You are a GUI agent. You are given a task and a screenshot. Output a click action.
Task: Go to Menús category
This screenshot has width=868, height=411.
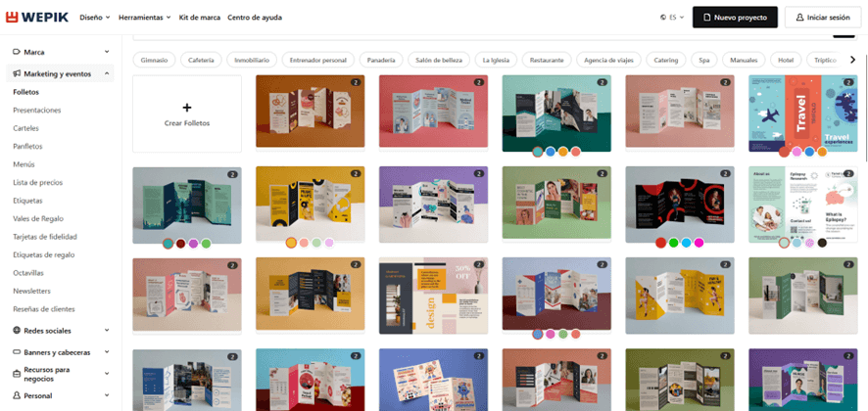(24, 164)
